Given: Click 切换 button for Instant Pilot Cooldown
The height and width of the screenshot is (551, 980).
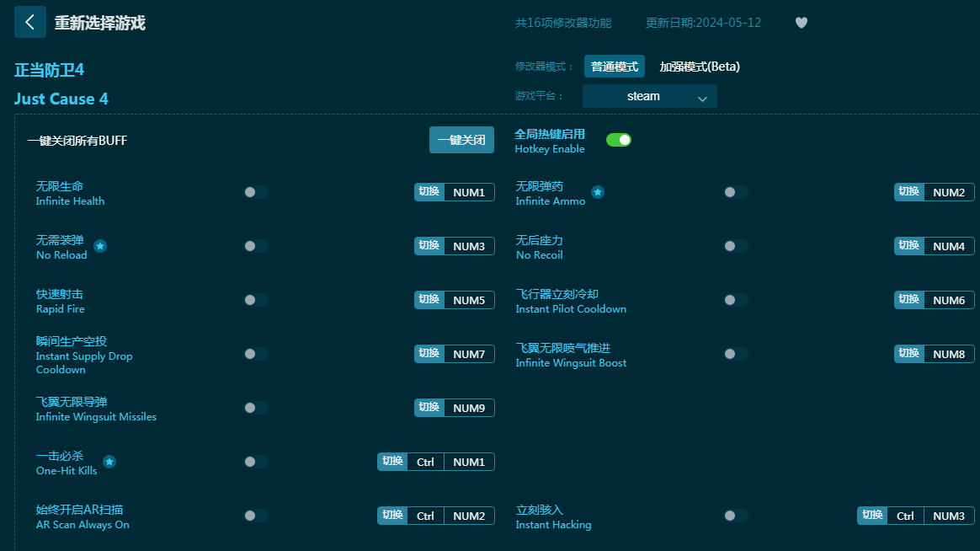Looking at the screenshot, I should click(x=909, y=300).
